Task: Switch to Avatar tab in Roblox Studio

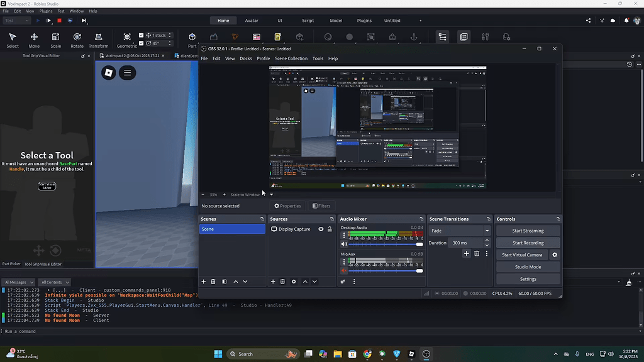Action: [x=252, y=21]
